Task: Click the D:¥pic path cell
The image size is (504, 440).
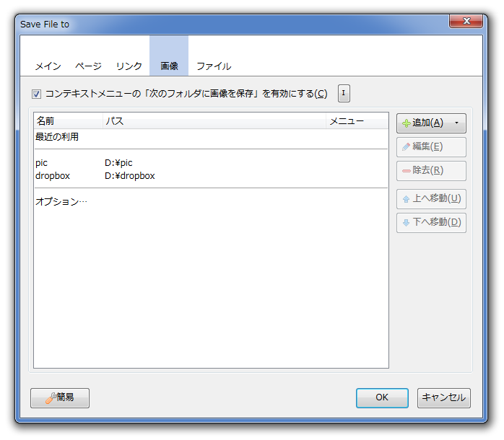Action: tap(118, 163)
